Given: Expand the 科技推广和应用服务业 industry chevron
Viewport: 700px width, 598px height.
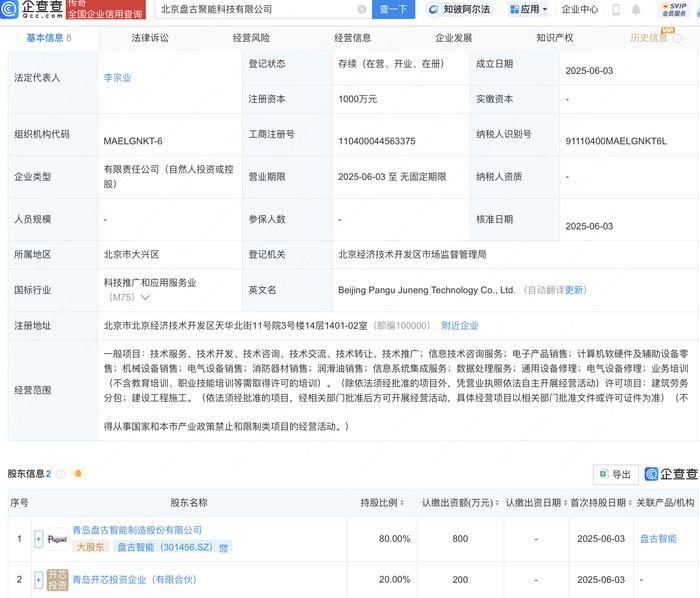Looking at the screenshot, I should pyautogui.click(x=145, y=297).
